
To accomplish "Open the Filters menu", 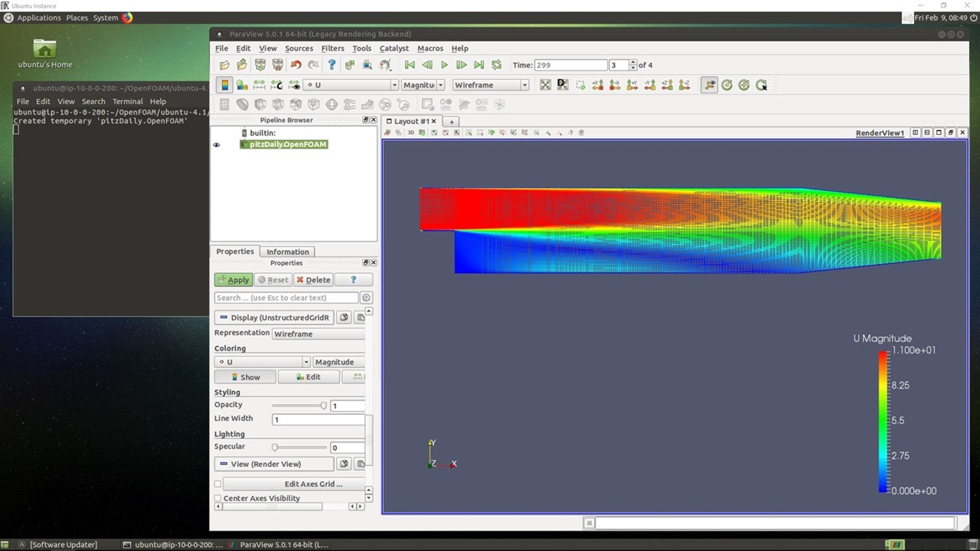I will [x=332, y=48].
